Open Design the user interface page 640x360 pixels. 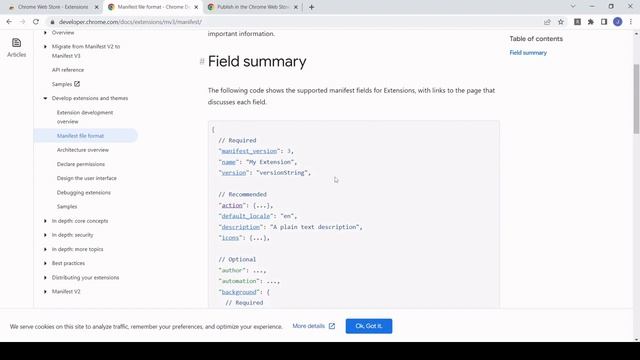[x=87, y=178]
